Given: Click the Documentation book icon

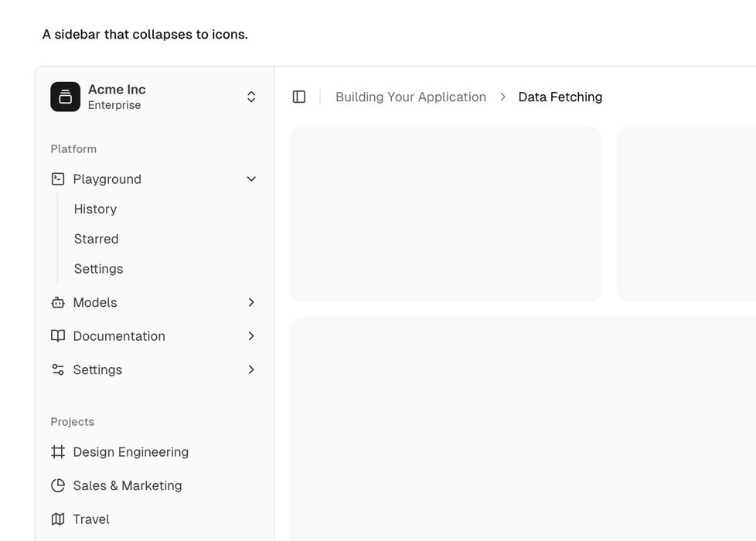Looking at the screenshot, I should coord(58,336).
